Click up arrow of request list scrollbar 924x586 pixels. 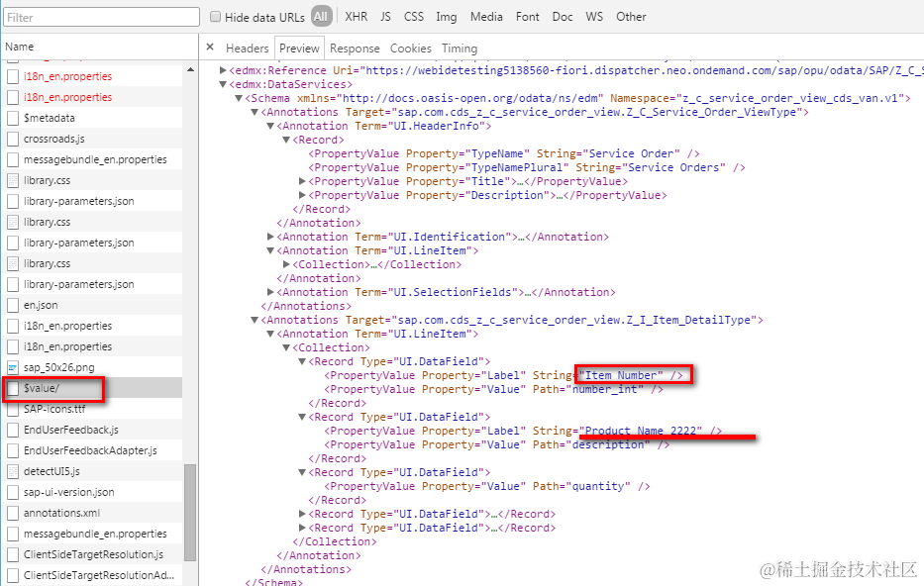(x=190, y=69)
